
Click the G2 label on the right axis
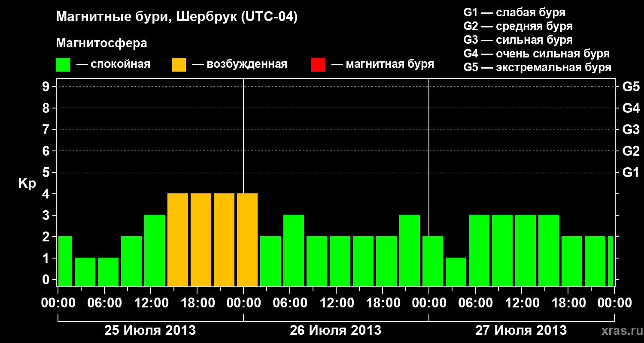[x=631, y=151]
